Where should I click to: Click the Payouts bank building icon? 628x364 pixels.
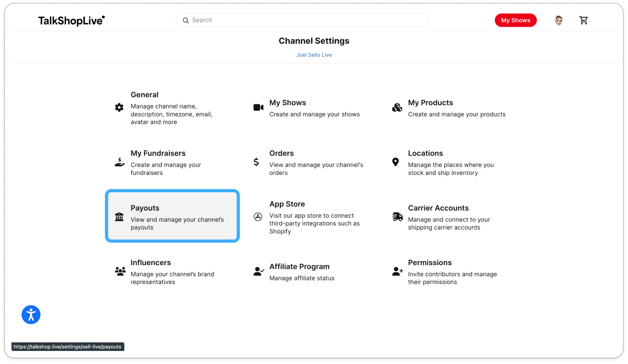(x=119, y=217)
